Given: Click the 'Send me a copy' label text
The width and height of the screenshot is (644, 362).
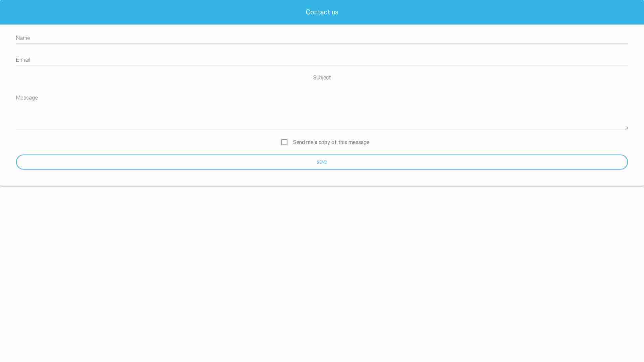Looking at the screenshot, I should tap(331, 142).
